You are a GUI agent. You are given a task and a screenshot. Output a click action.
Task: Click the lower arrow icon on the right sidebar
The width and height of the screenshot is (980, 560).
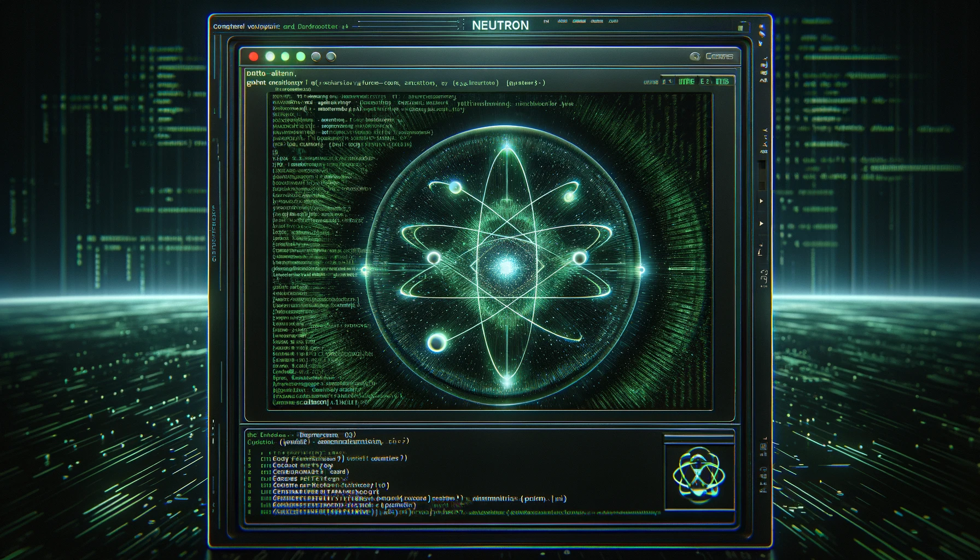pos(761,223)
